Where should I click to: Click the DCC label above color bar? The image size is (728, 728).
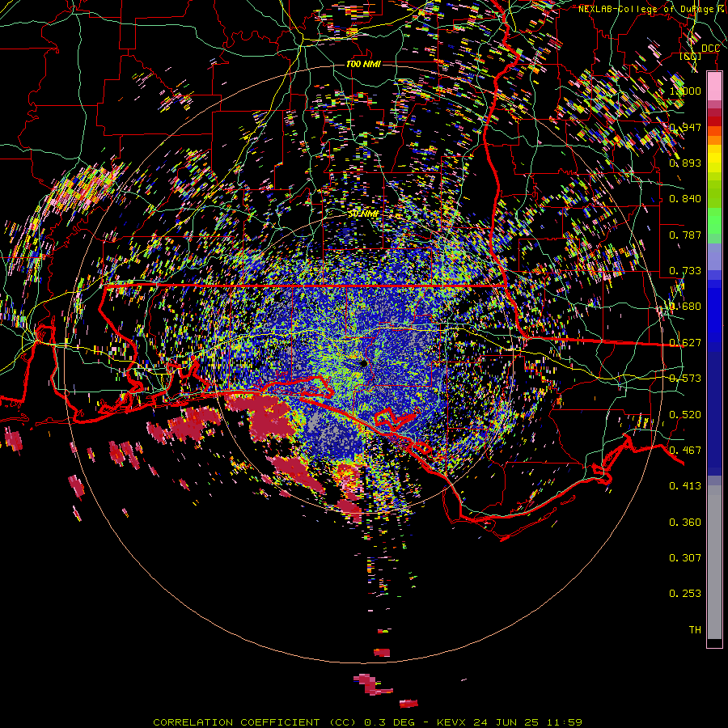click(x=710, y=49)
